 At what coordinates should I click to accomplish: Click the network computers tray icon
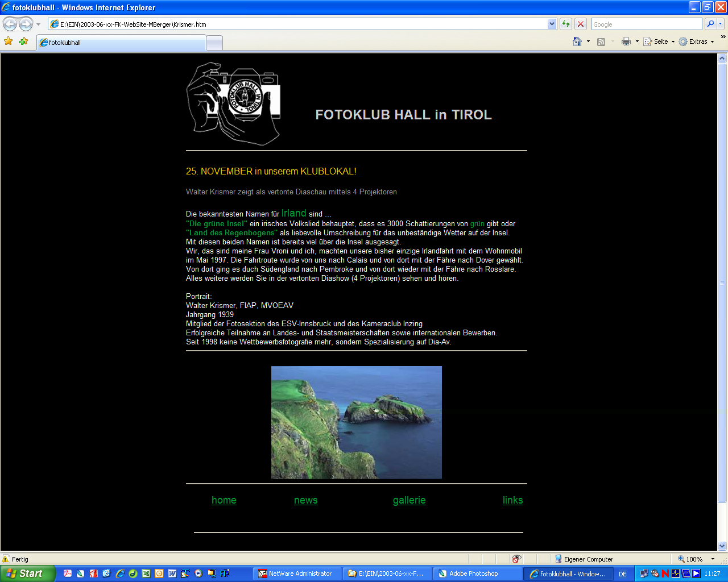(x=644, y=573)
